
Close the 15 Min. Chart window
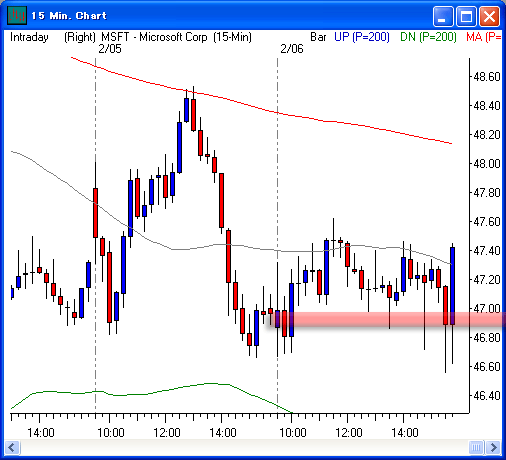489,16
